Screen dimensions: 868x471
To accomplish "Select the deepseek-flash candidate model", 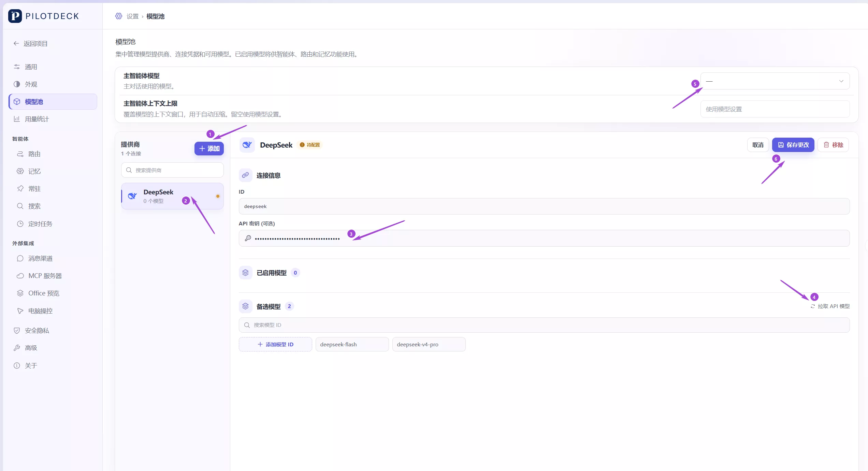I will [352, 344].
